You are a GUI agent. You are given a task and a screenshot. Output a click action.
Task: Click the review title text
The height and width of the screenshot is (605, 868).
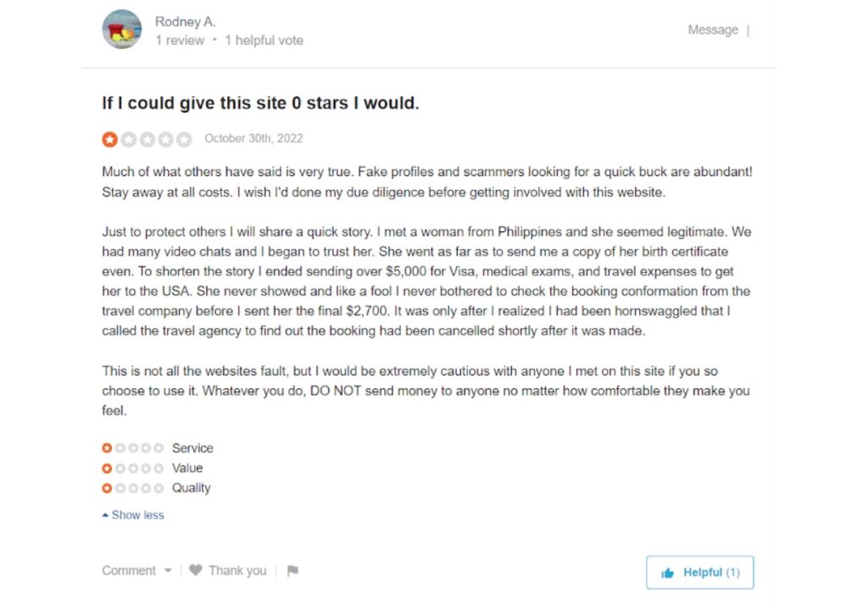[254, 103]
